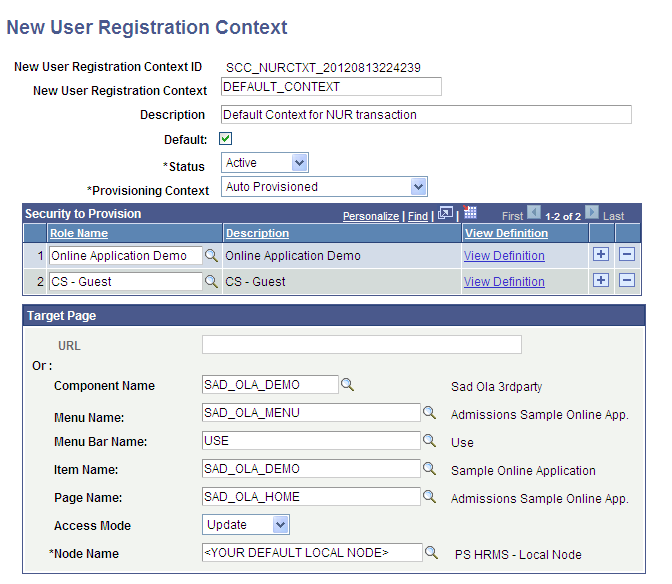Click into the URL input field
The width and height of the screenshot is (672, 584).
(x=361, y=345)
